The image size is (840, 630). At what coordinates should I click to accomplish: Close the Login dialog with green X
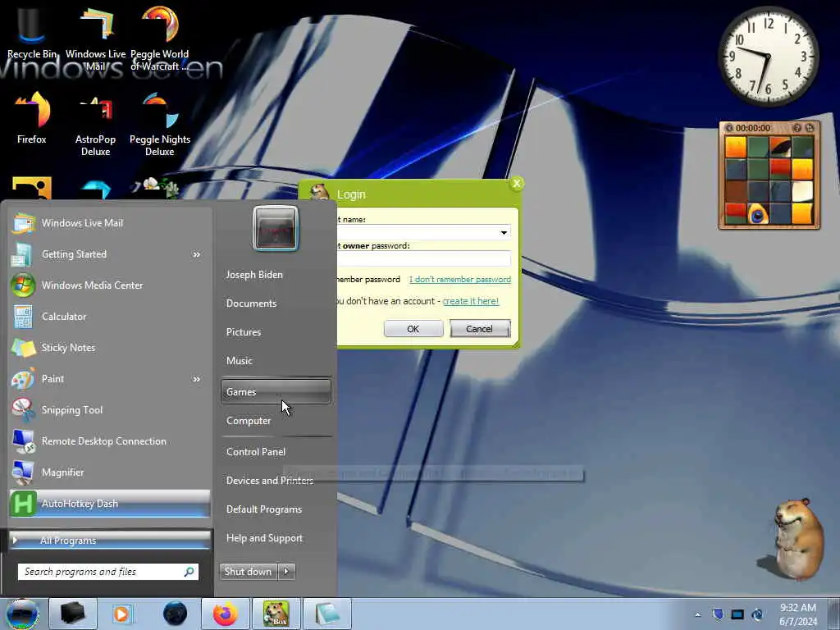coord(517,184)
